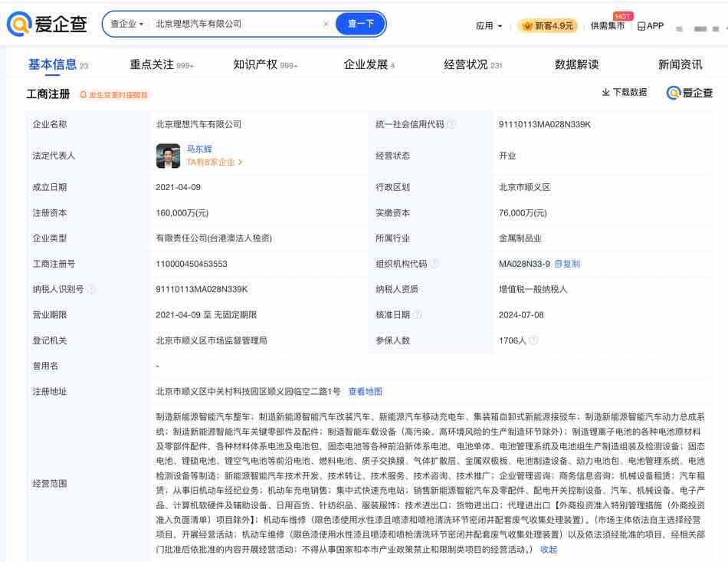Collapse business scope with 收起
728x562 pixels.
[549, 549]
